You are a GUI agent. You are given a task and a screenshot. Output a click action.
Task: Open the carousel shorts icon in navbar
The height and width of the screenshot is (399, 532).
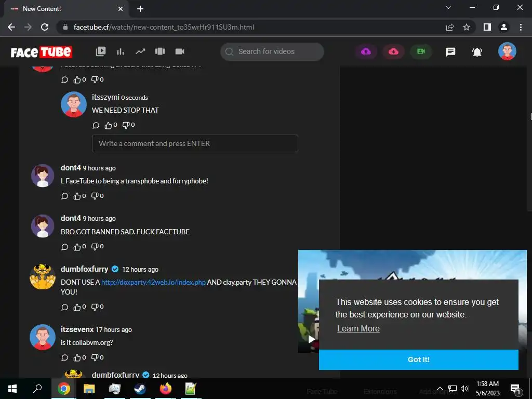tap(160, 51)
